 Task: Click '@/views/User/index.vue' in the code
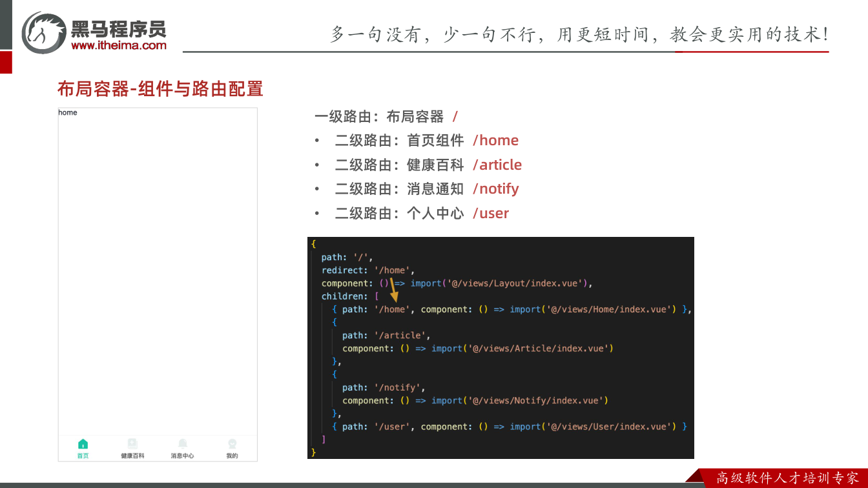click(608, 427)
